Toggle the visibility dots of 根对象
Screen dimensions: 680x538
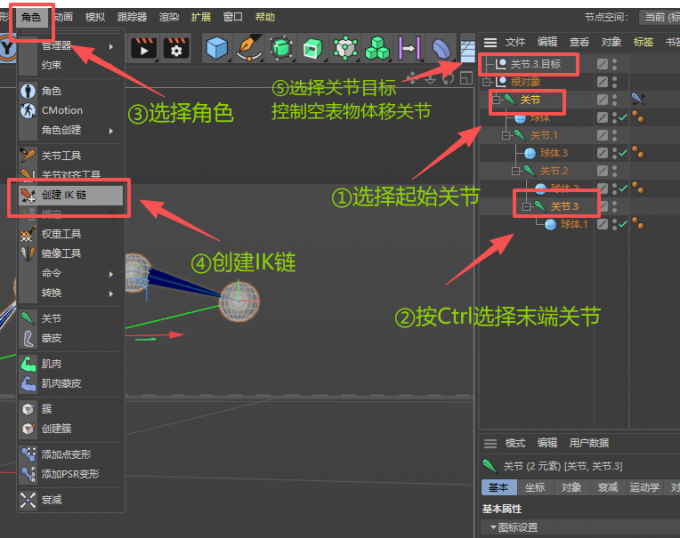[x=615, y=82]
